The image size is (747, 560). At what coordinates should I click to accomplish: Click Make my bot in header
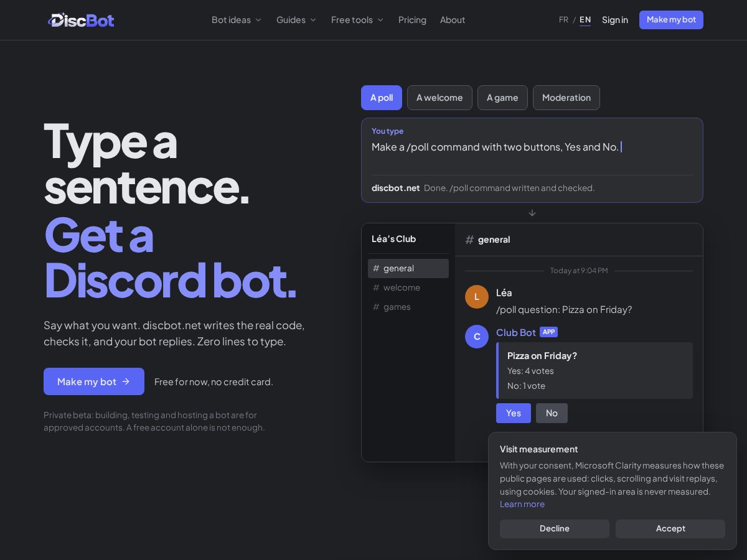671,20
